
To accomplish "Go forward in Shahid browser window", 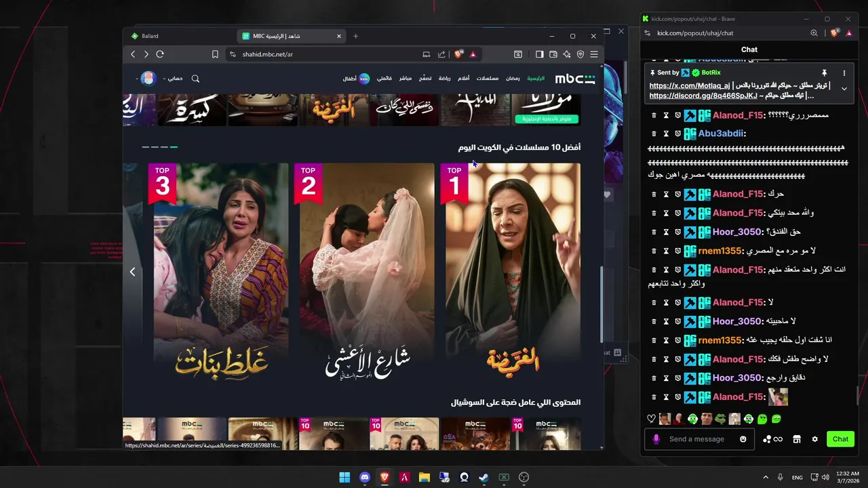I will pyautogui.click(x=146, y=54).
